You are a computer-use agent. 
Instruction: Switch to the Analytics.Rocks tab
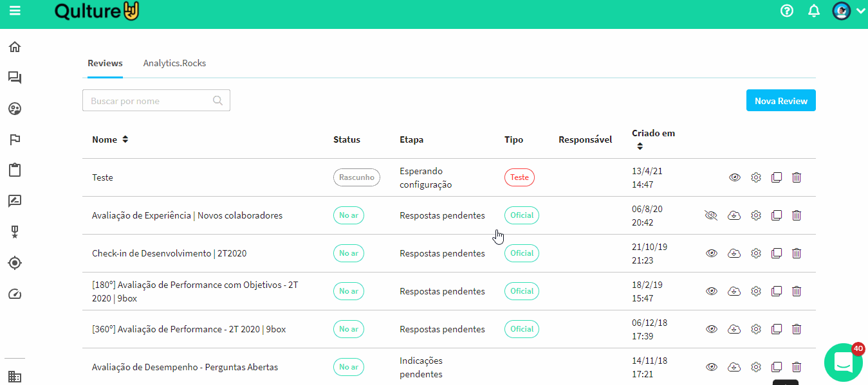pyautogui.click(x=174, y=63)
